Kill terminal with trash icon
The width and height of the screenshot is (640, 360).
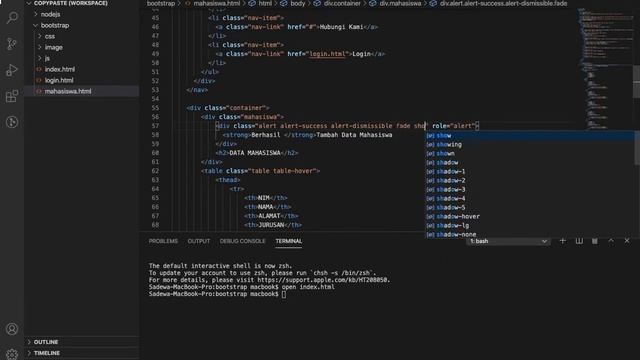595,241
